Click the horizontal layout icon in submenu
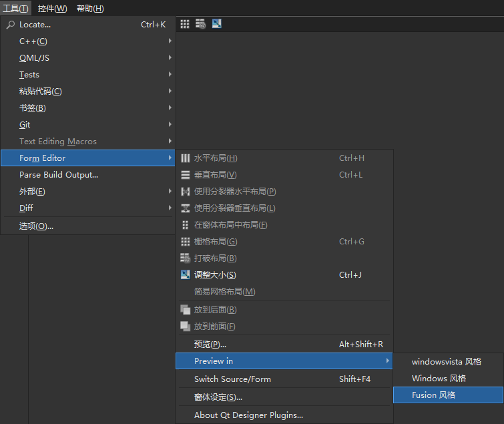Viewport: 504px width, 424px height. click(x=186, y=158)
